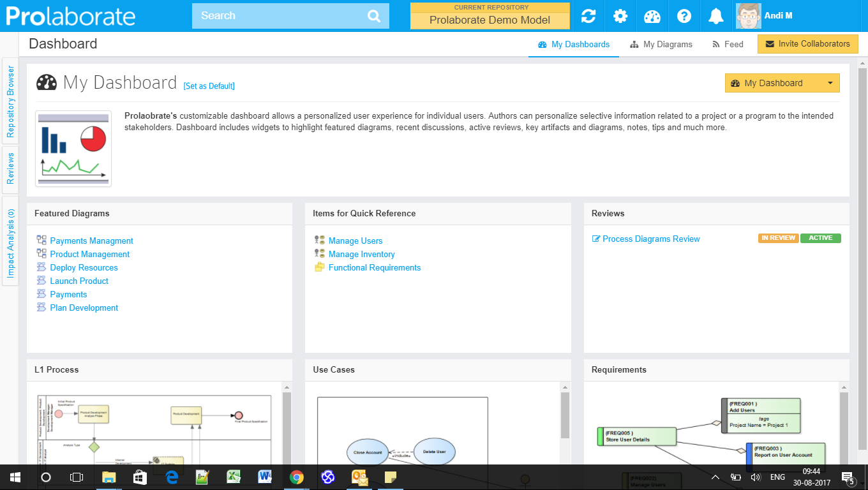Click the Prolaborate logo

71,16
